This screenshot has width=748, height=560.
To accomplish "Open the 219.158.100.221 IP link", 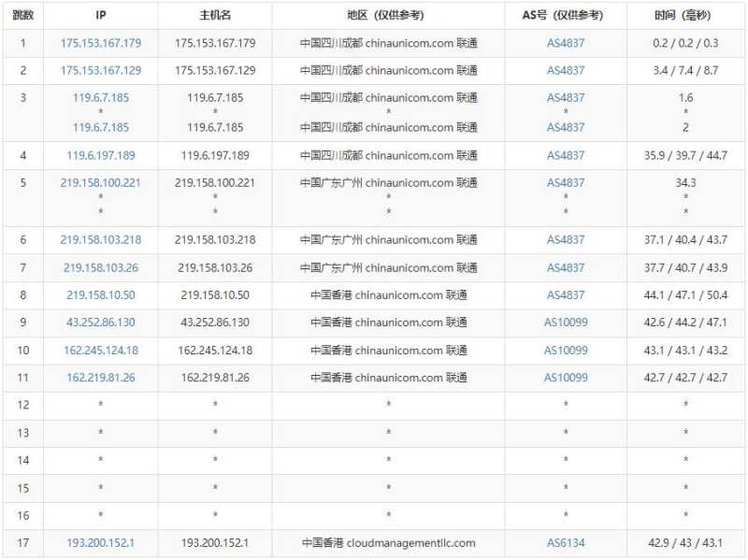I will (101, 182).
